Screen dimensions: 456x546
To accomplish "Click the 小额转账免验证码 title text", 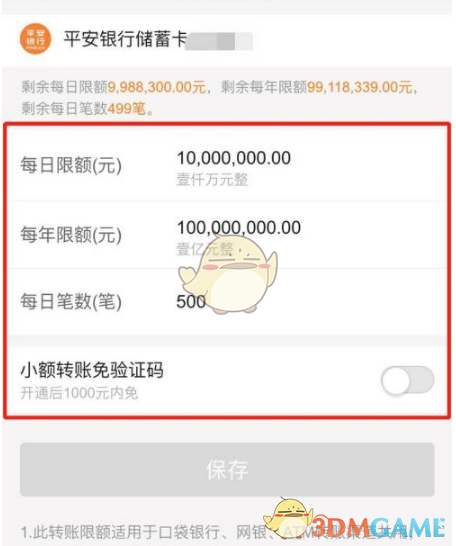I will (92, 370).
